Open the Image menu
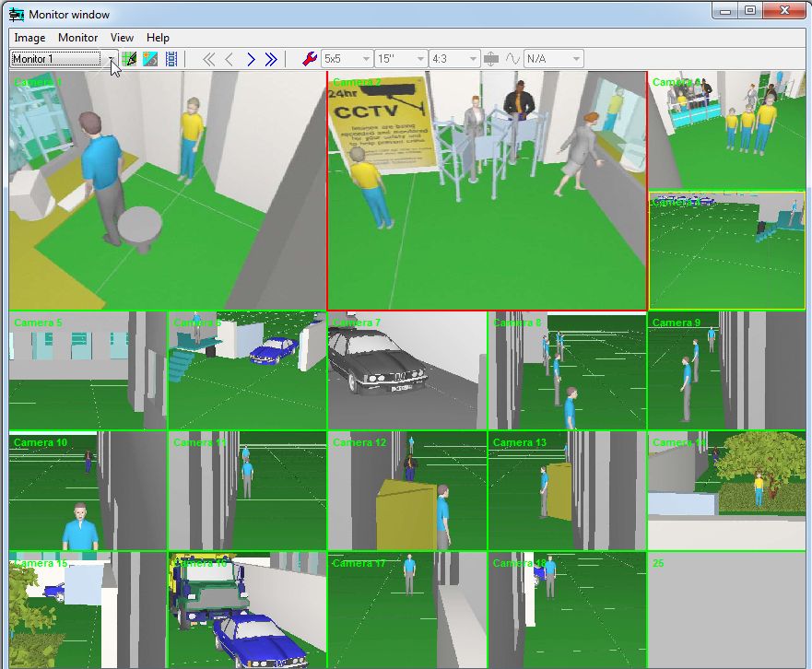 tap(29, 38)
